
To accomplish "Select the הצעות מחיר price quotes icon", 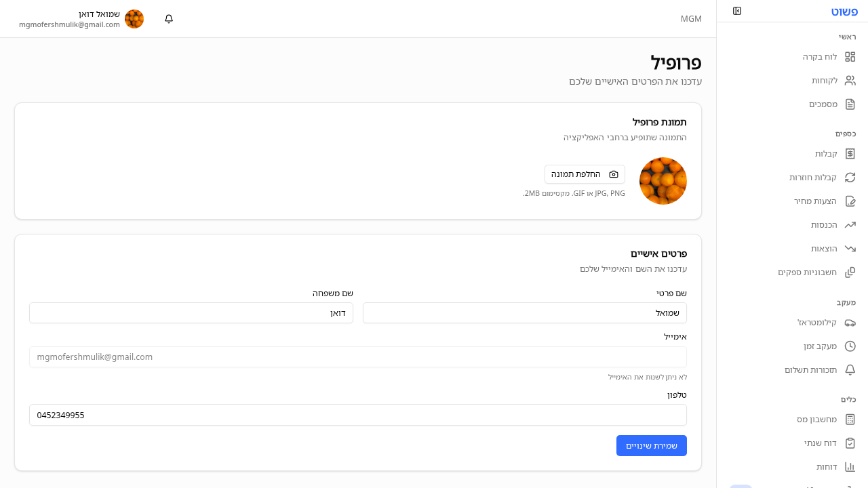I will [x=850, y=201].
